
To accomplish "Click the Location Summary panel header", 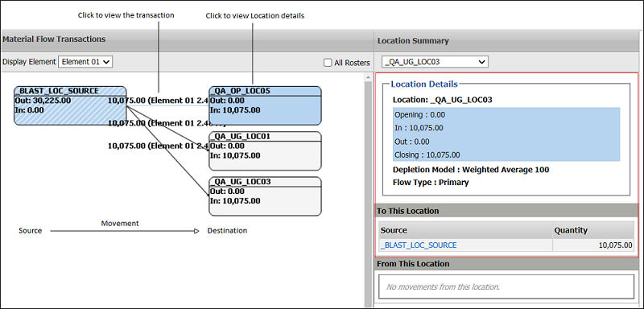I will [x=413, y=41].
